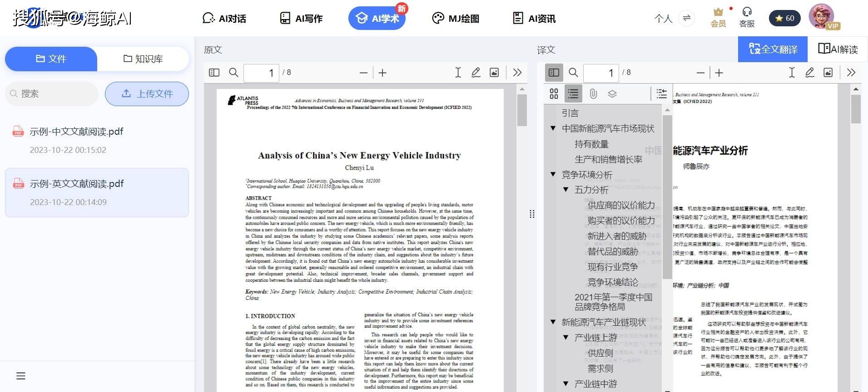
Task: Click the 个人 label
Action: pyautogui.click(x=663, y=19)
